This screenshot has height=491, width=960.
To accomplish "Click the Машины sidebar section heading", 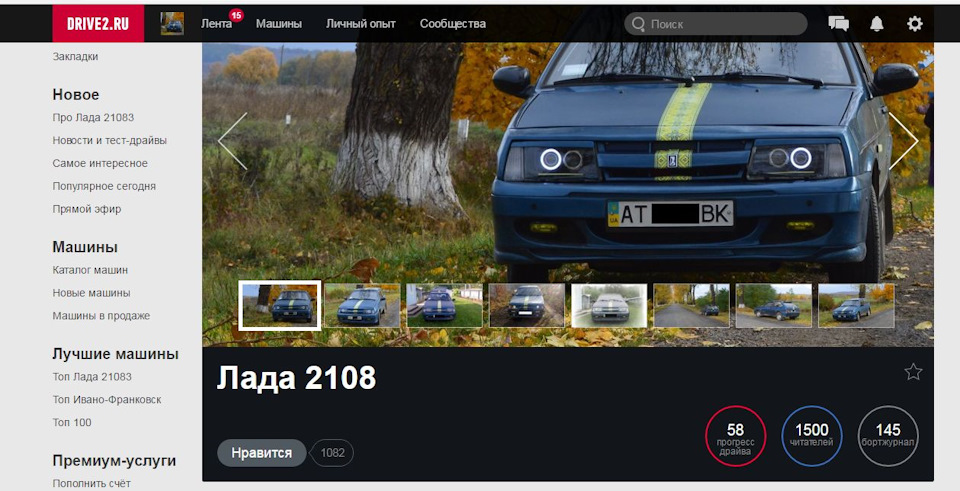I will tap(85, 247).
